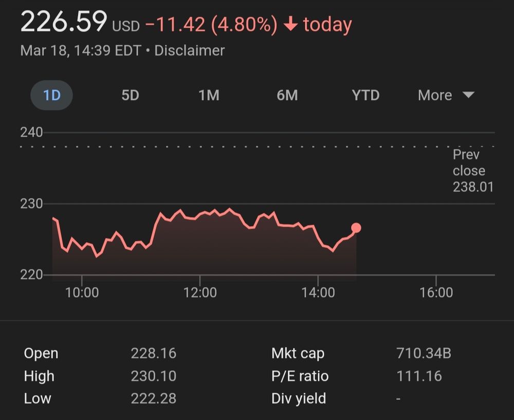Click the Mkt cap label
514x420 pixels.
298,354
